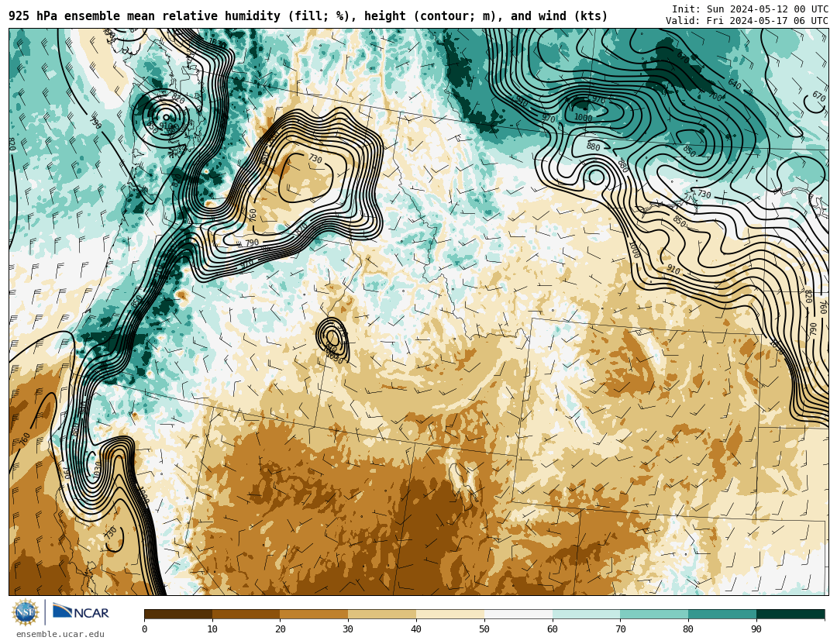
Task: Pick the 30–40% tan colorbar segment
Action: click(x=382, y=614)
